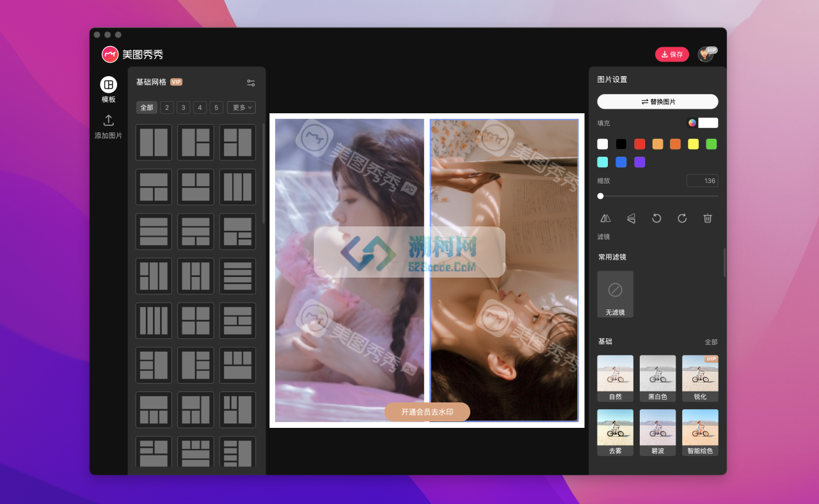Select four vertical columns layout
Screen dimensions: 819x504
click(x=154, y=321)
